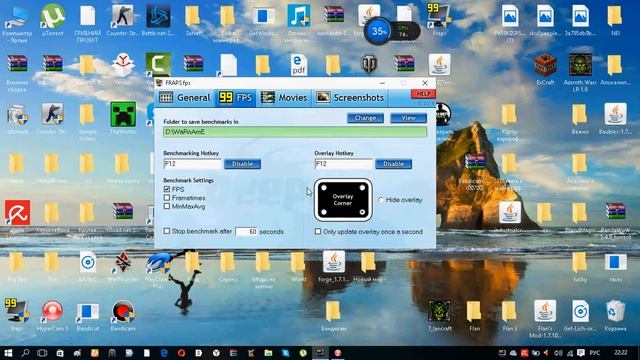Select the ExCraft TNT desktop icon
The width and height of the screenshot is (640, 360).
click(x=545, y=69)
